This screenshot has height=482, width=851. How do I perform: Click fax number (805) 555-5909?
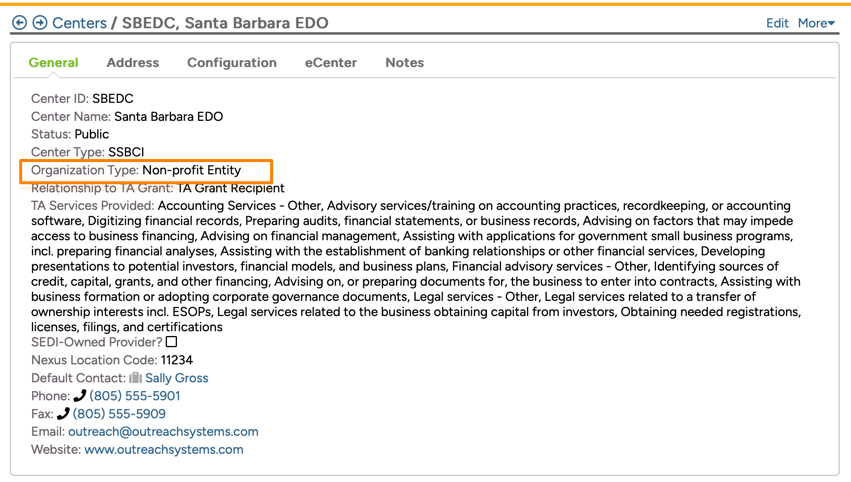[119, 414]
